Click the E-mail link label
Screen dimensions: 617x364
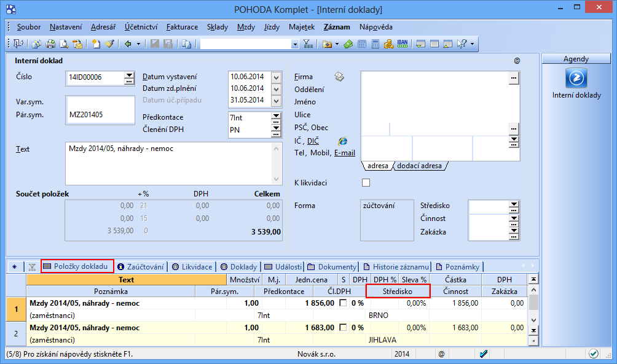(345, 153)
